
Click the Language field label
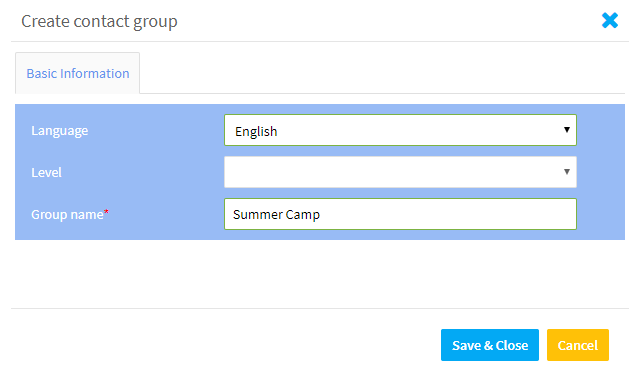pyautogui.click(x=60, y=131)
